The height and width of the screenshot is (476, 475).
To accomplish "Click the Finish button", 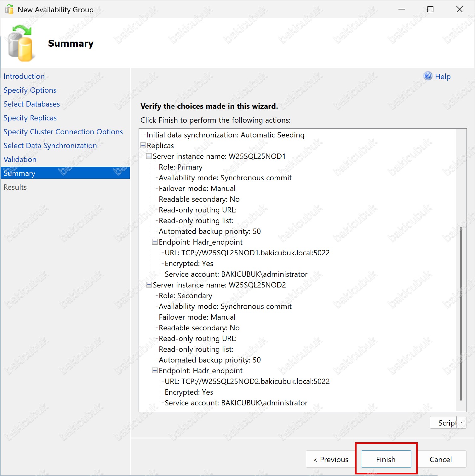I will (386, 459).
